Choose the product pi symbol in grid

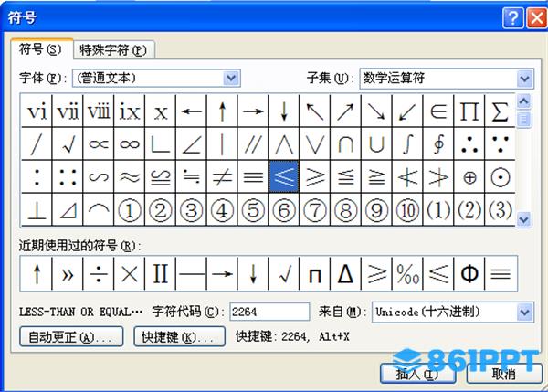pos(469,111)
